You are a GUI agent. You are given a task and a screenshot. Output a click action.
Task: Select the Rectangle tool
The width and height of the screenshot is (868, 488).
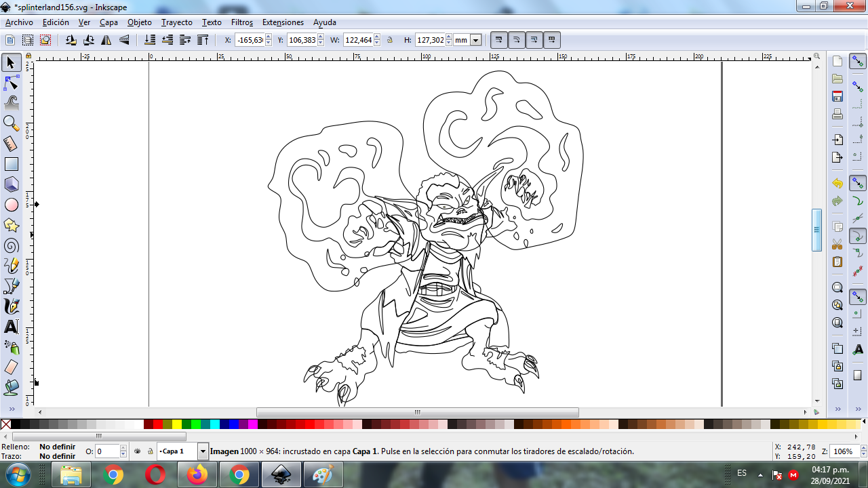coord(11,164)
